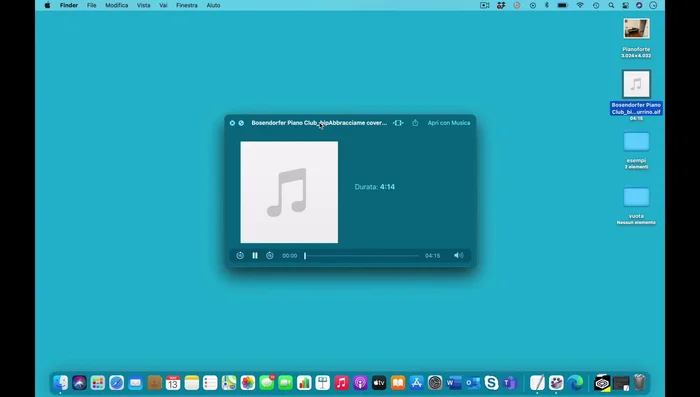Close the Quick Look preview window
Viewport: 700px width, 397px height.
[x=232, y=123]
